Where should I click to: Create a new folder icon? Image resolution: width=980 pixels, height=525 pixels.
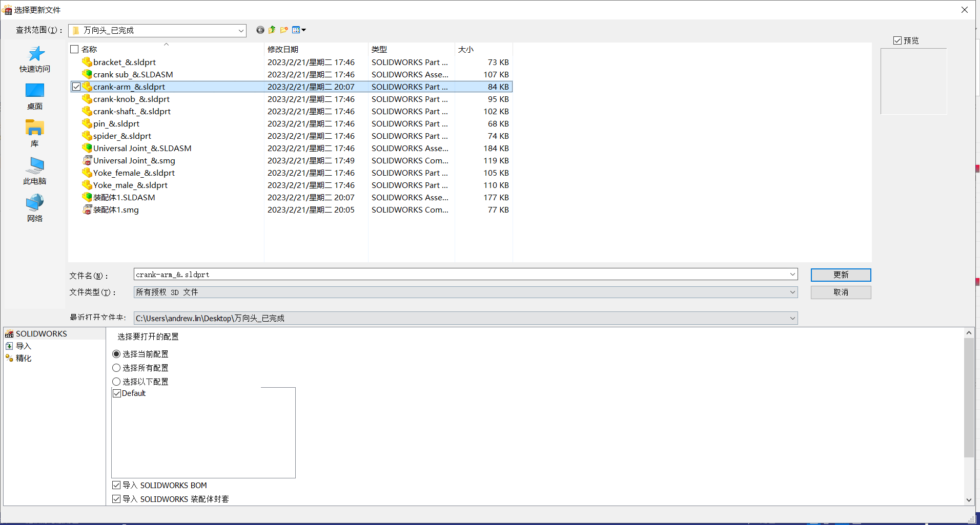click(284, 30)
